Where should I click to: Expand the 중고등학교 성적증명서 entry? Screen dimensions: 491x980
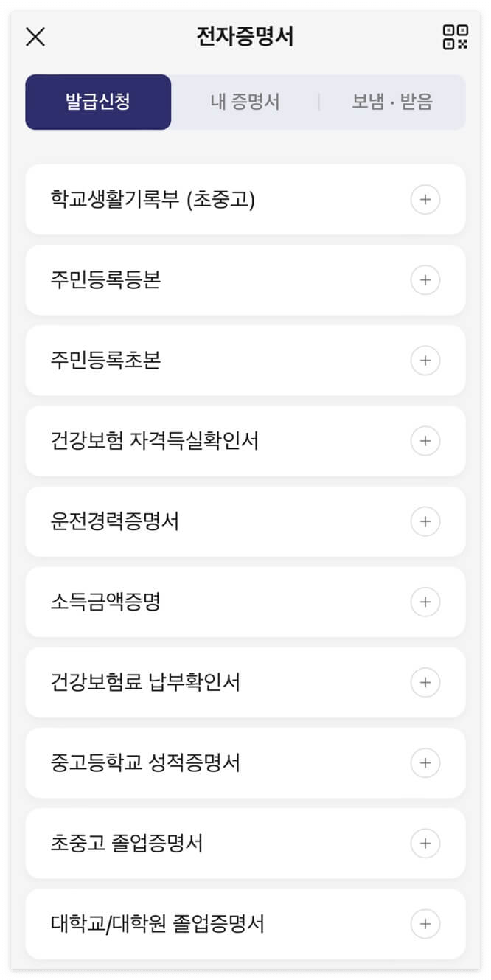pos(425,763)
